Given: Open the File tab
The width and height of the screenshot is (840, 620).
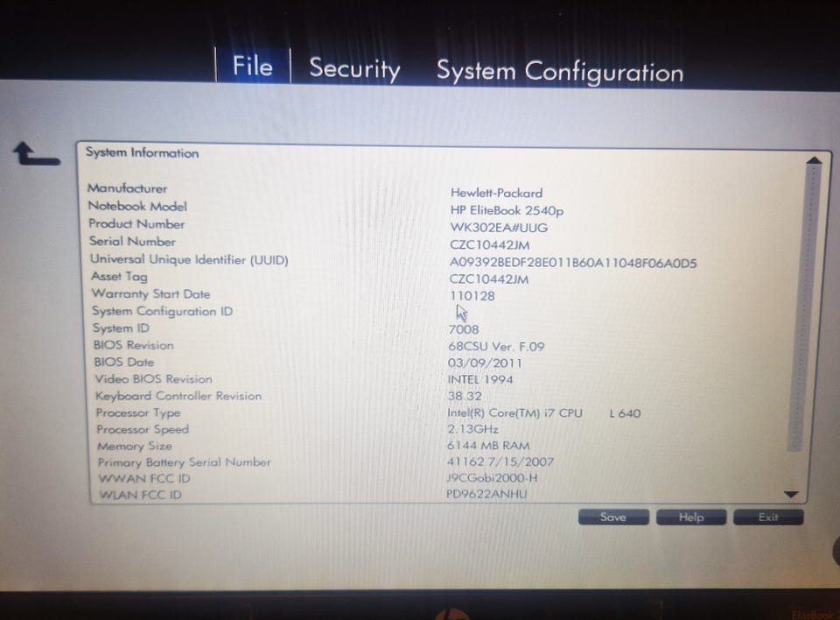Looking at the screenshot, I should [253, 66].
